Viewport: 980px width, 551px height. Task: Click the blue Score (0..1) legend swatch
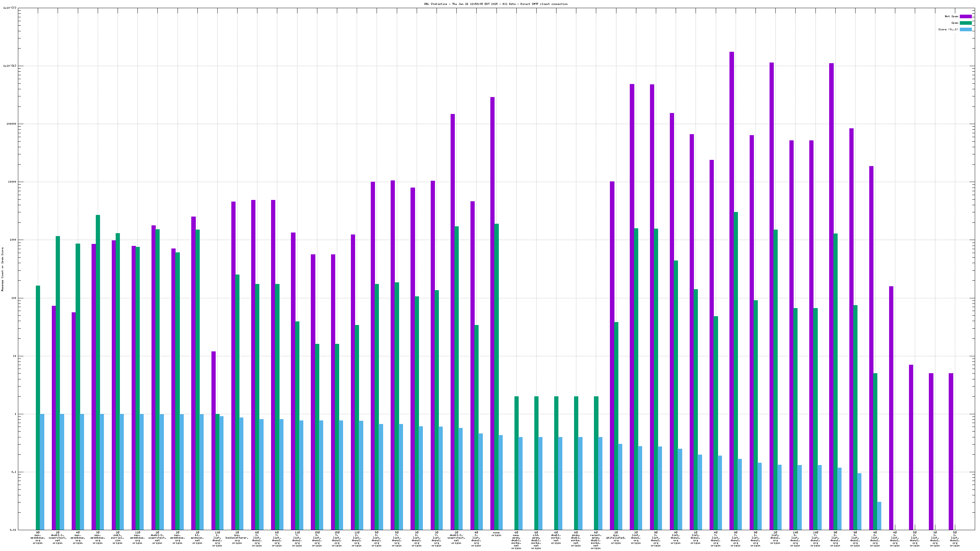[x=966, y=29]
